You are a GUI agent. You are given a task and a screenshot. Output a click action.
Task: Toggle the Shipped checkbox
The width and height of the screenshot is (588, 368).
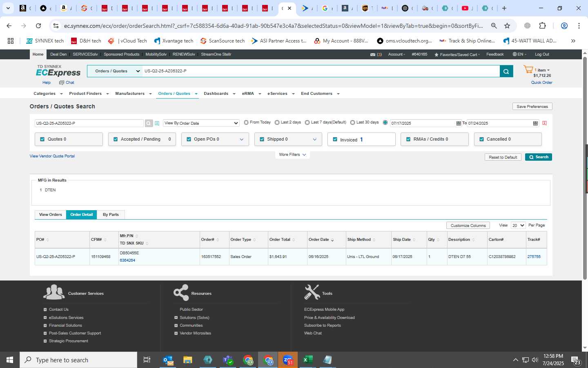click(x=262, y=139)
